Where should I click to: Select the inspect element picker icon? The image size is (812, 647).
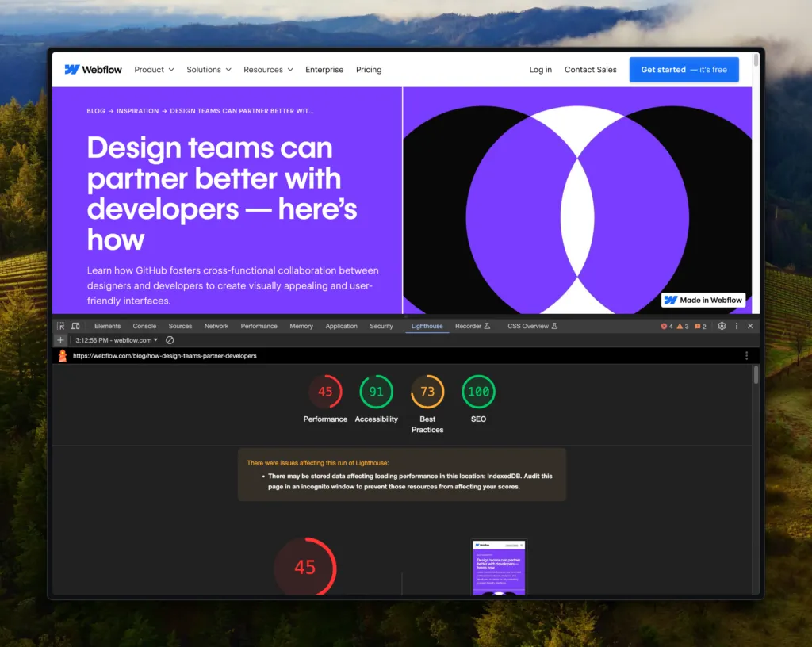60,326
